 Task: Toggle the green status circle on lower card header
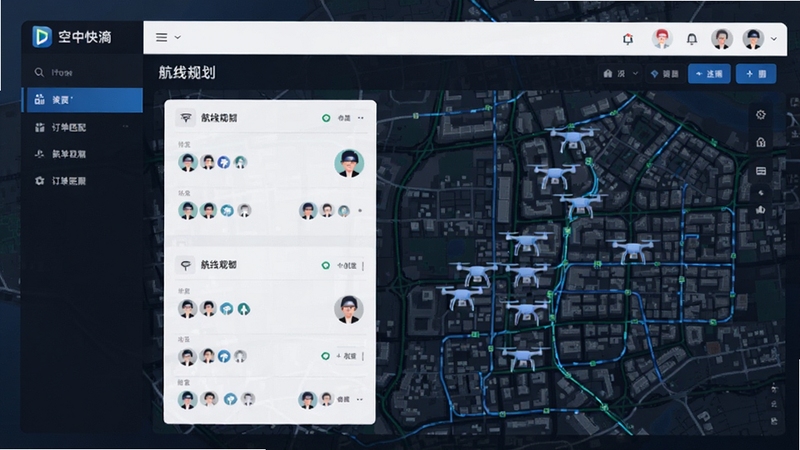tap(326, 265)
